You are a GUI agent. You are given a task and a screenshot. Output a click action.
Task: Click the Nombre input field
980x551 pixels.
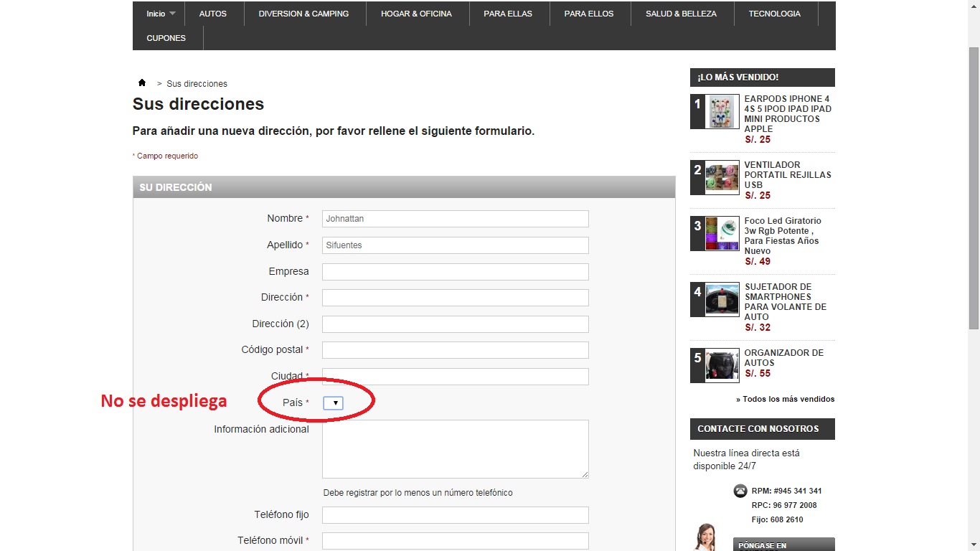click(x=456, y=219)
